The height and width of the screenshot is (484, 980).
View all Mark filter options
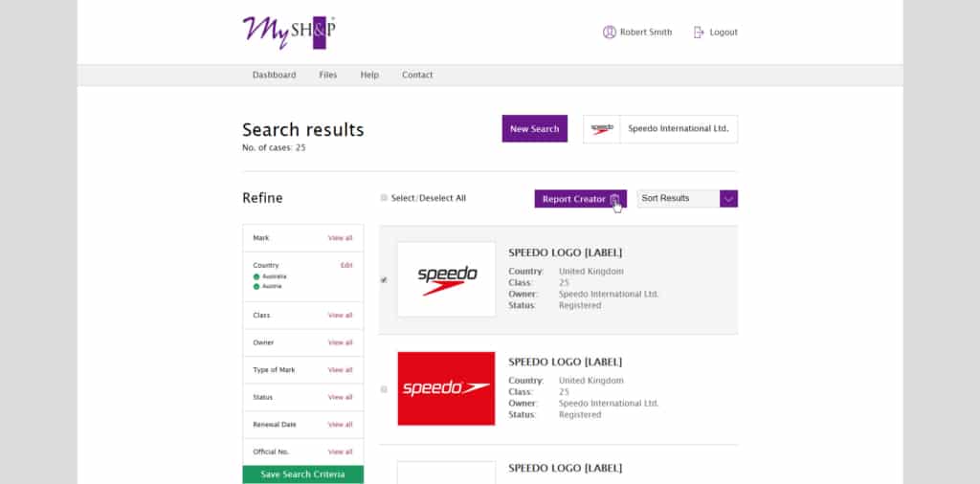point(340,238)
